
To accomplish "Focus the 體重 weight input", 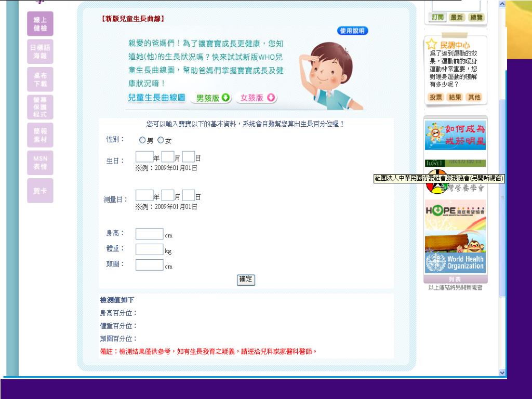I will 150,249.
